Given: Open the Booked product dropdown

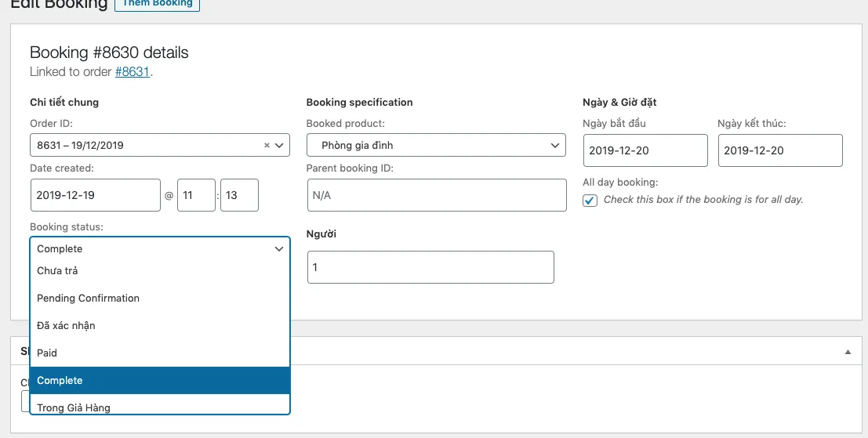Looking at the screenshot, I should click(x=436, y=145).
